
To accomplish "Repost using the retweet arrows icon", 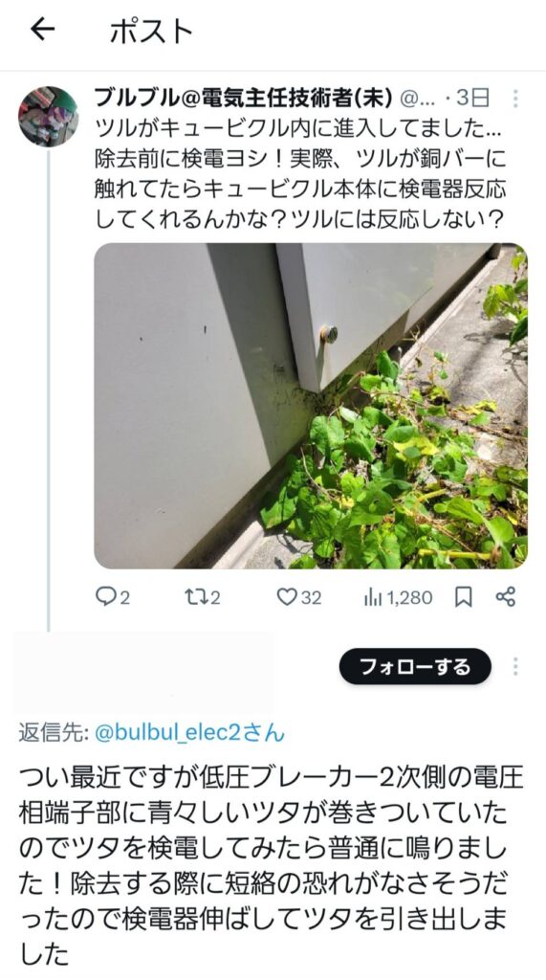I will click(x=195, y=597).
